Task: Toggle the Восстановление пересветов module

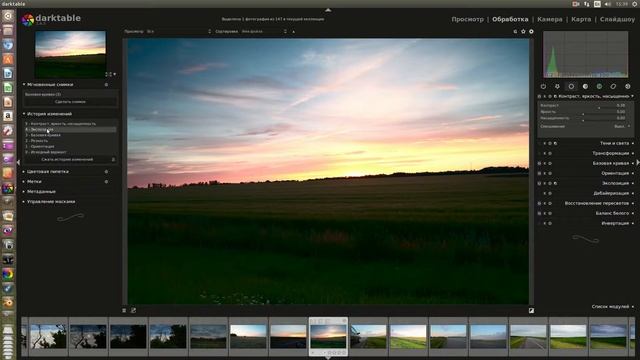Action: click(x=540, y=203)
